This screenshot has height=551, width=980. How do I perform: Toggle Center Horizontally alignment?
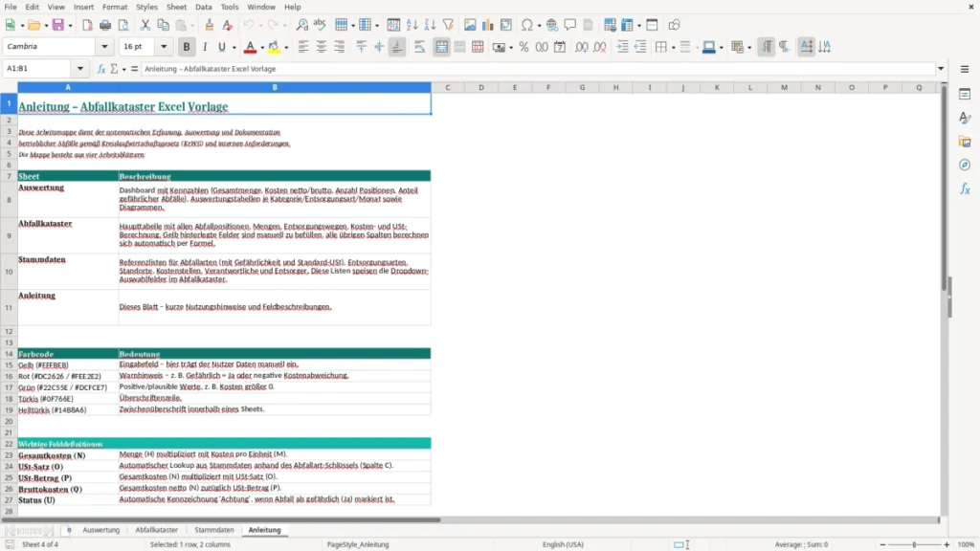(x=322, y=47)
